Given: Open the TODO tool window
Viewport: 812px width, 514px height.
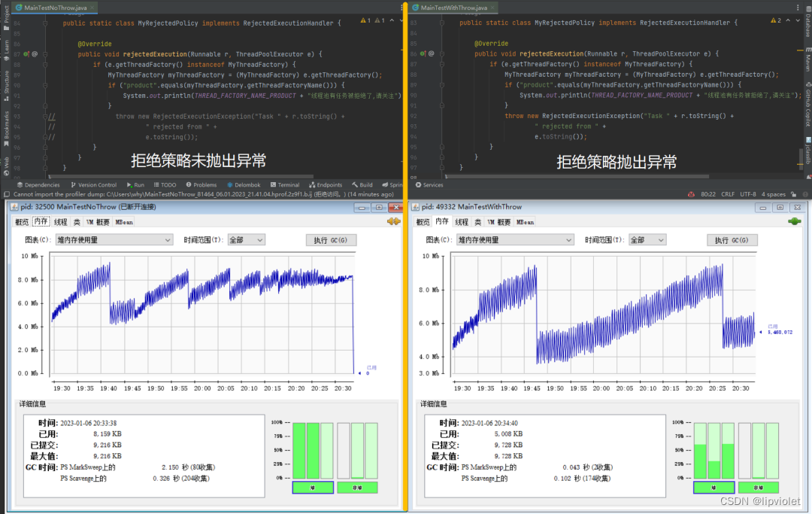Looking at the screenshot, I should pyautogui.click(x=165, y=185).
